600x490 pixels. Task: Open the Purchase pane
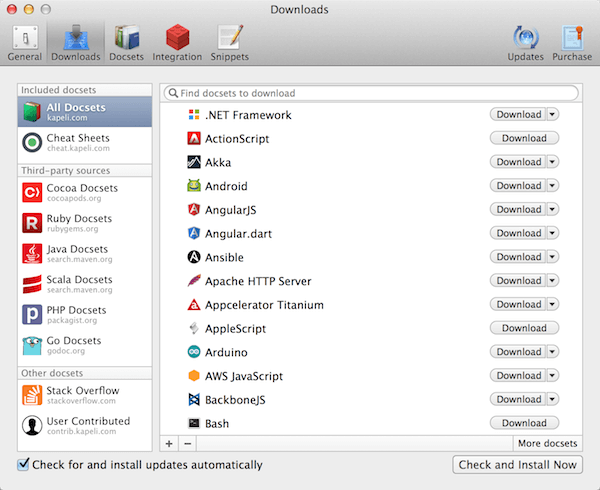[x=572, y=43]
